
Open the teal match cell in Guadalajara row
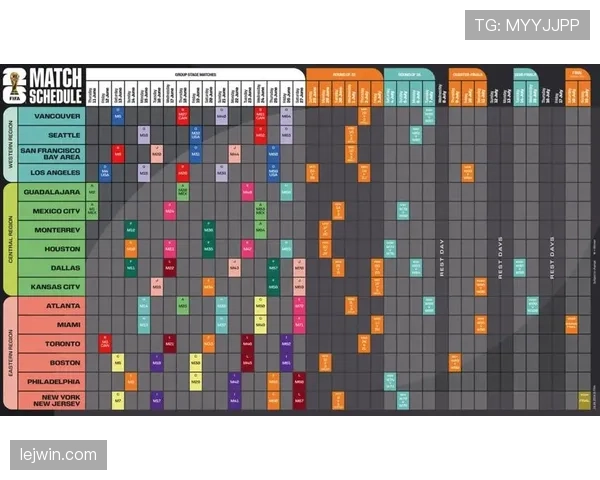click(286, 192)
